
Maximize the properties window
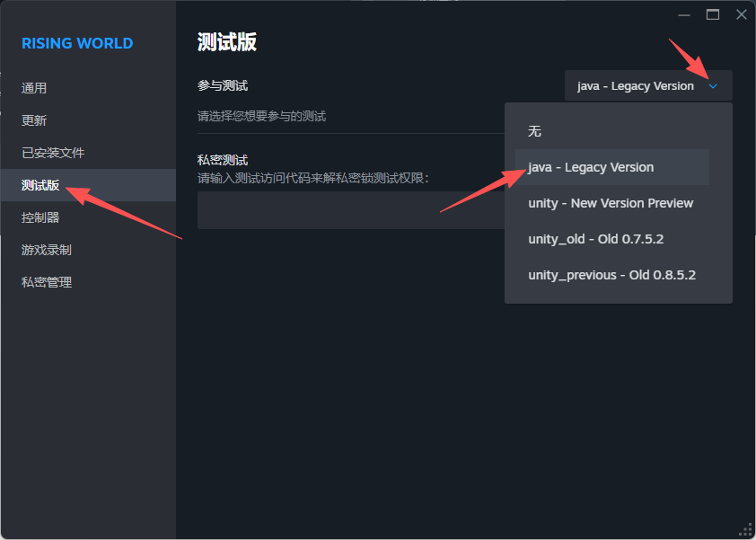713,15
